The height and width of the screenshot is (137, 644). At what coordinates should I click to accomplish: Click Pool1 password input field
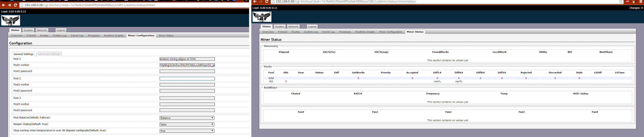coord(187,71)
